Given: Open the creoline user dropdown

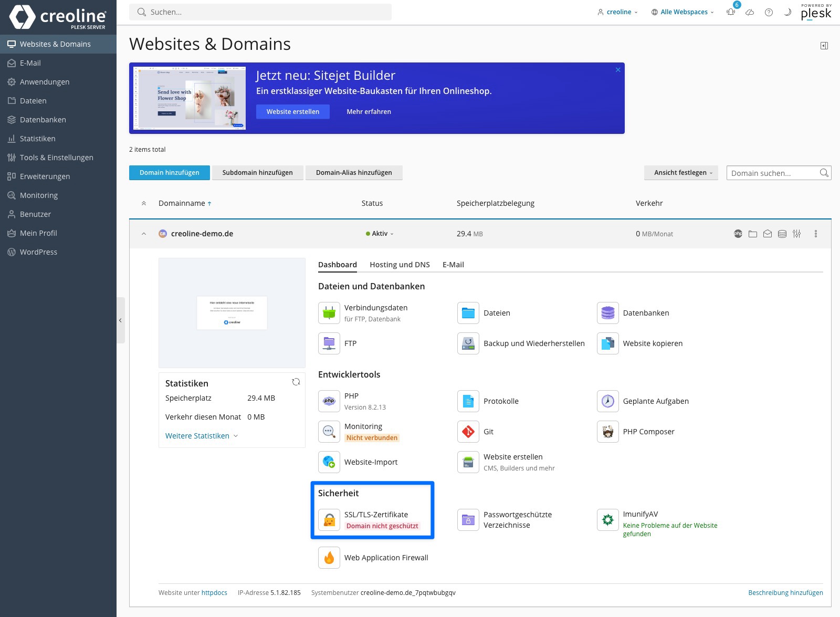Looking at the screenshot, I should pyautogui.click(x=618, y=12).
